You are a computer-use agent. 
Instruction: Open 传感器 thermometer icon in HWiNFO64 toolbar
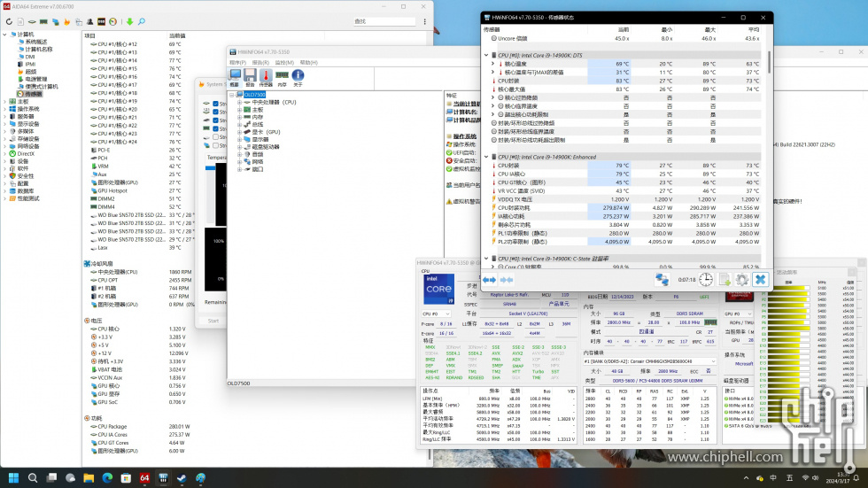266,77
